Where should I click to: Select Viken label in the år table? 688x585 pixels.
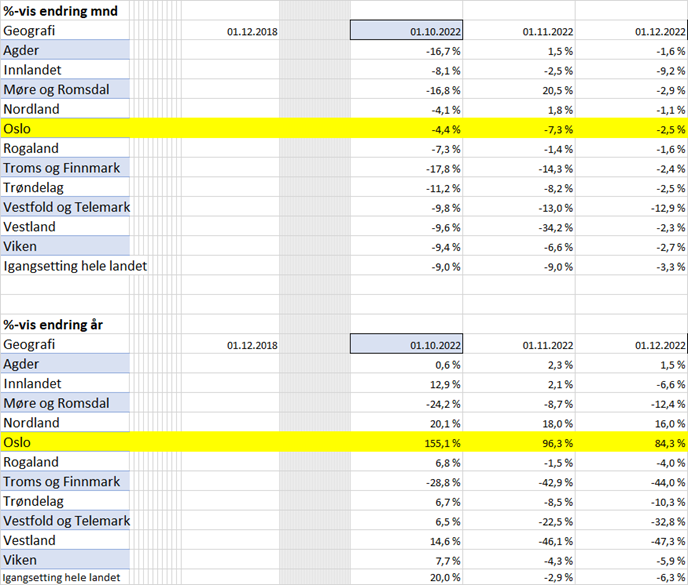pyautogui.click(x=65, y=560)
